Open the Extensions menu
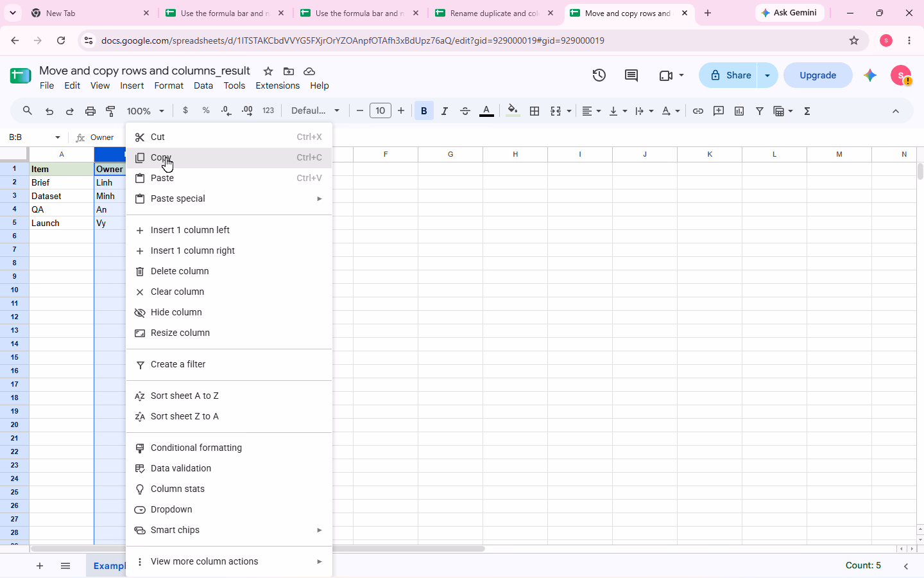This screenshot has height=578, width=924. point(277,85)
